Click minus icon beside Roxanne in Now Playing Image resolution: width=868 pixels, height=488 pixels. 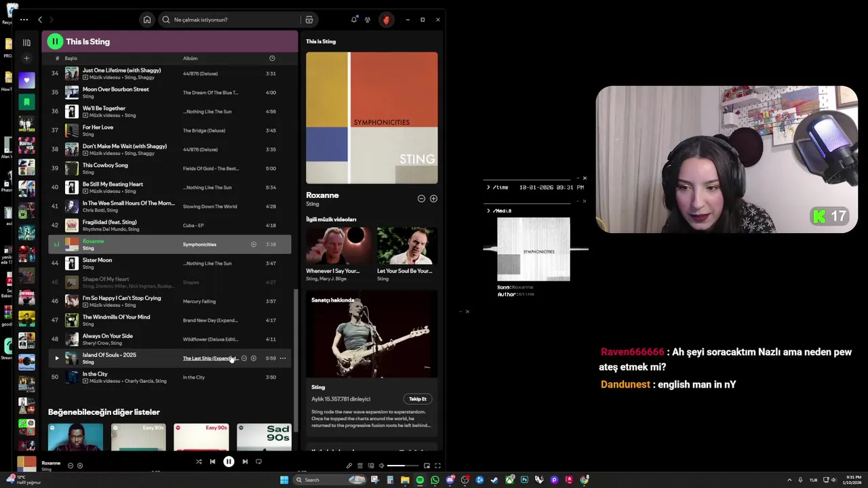(421, 199)
